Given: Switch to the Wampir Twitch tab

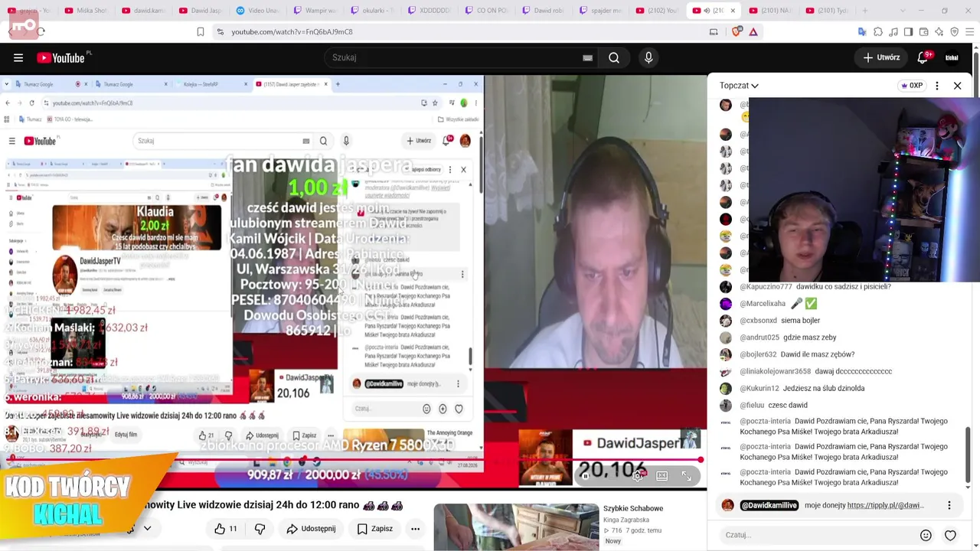Looking at the screenshot, I should (x=315, y=11).
